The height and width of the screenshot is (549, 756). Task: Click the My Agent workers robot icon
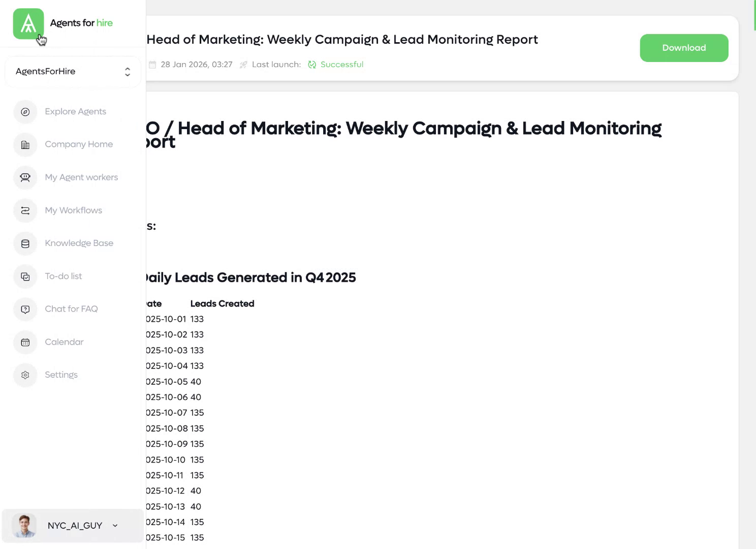tap(25, 177)
